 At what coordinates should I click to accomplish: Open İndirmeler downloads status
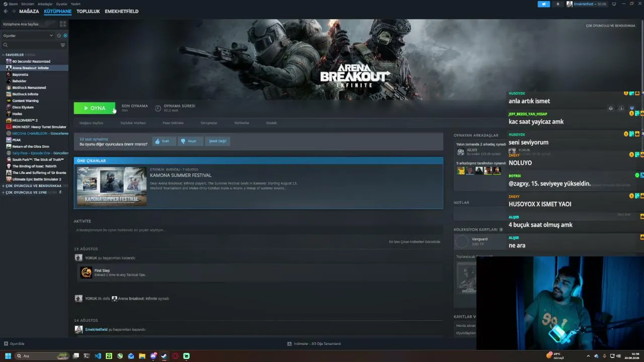[x=314, y=344]
